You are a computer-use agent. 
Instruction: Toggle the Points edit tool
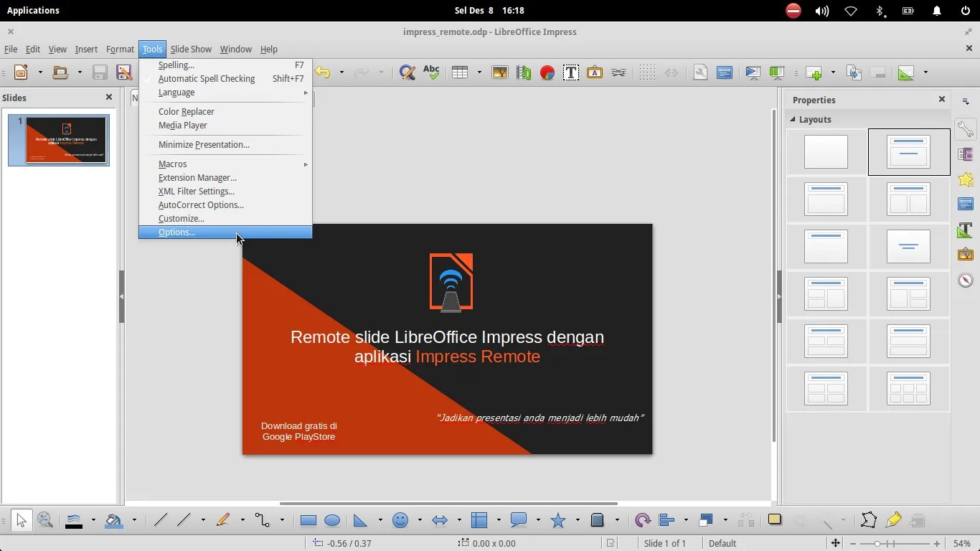click(869, 520)
